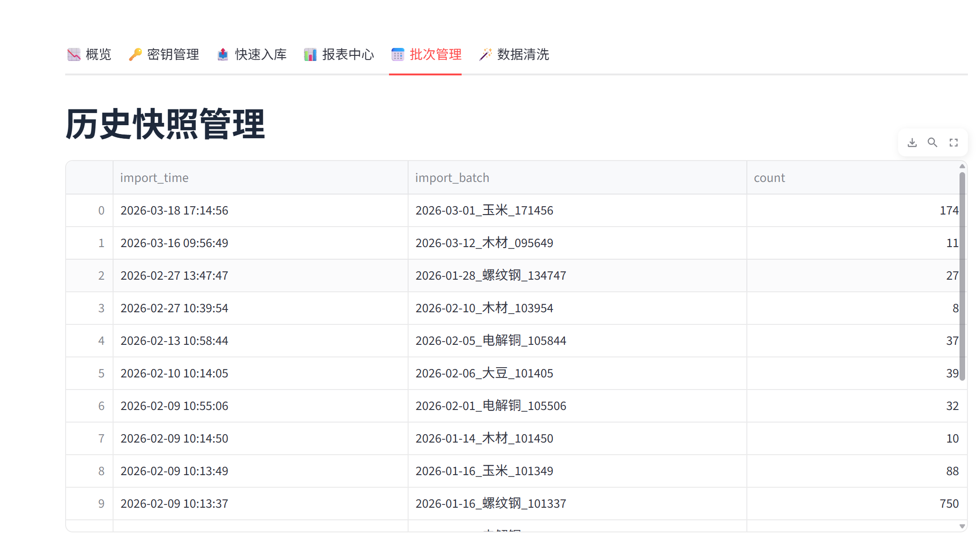Select cell 2026-01-14_木材_101450

point(577,438)
